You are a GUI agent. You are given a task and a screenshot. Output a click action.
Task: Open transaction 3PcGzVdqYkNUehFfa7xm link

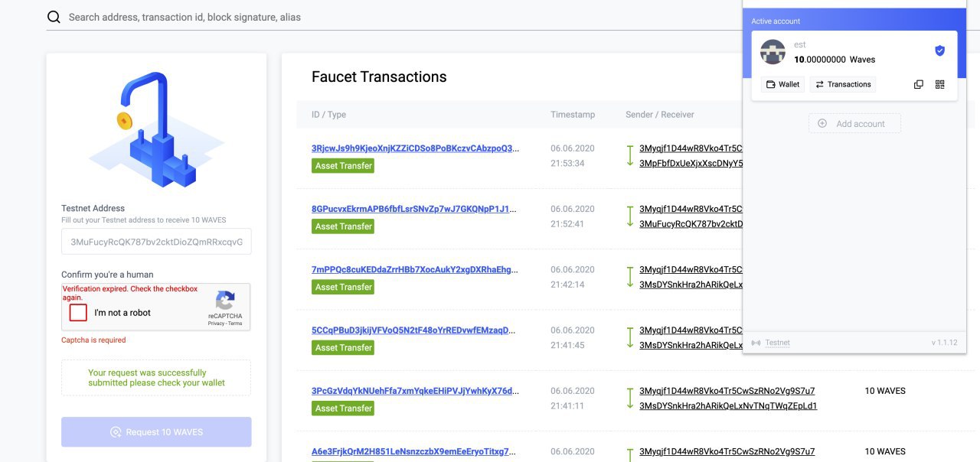pos(414,391)
